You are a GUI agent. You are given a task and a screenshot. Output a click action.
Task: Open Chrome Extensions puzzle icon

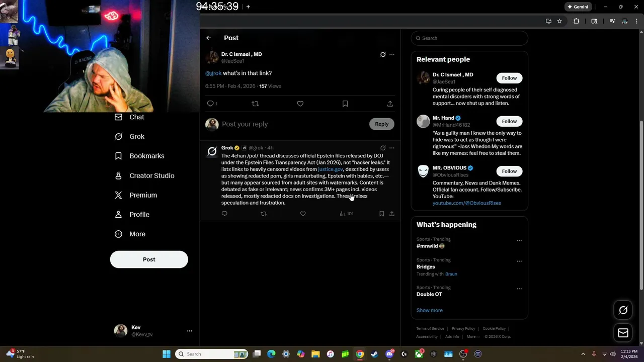(577, 21)
